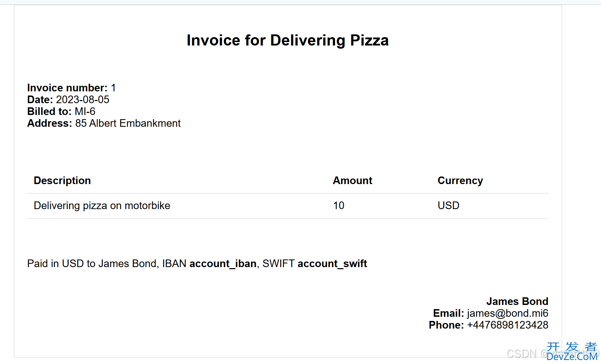Click the Amount column header
The height and width of the screenshot is (364, 601).
click(352, 181)
